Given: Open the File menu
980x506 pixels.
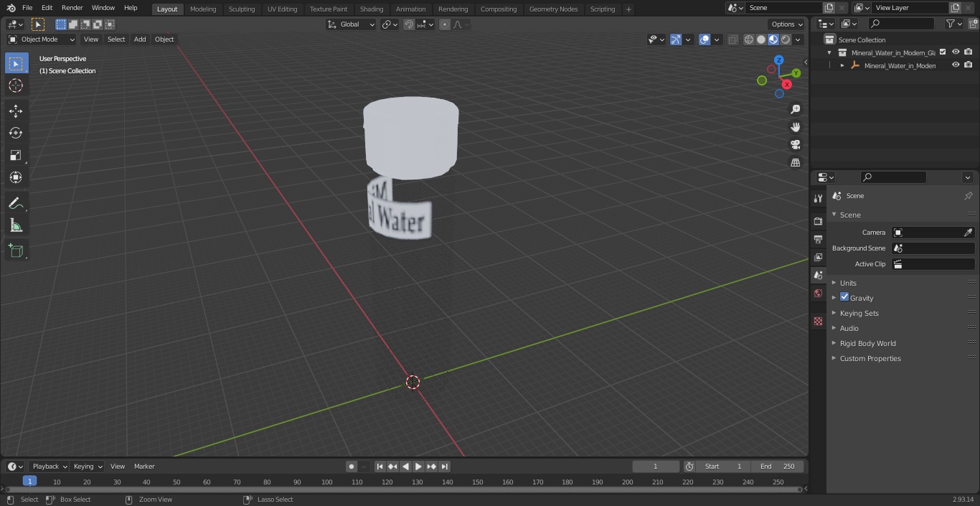Looking at the screenshot, I should tap(27, 8).
